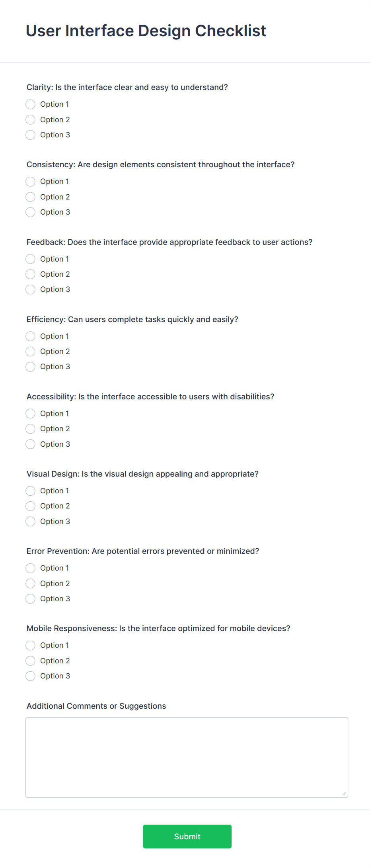Pick Option 1 for Visual Design
370x868 pixels.
(x=31, y=491)
